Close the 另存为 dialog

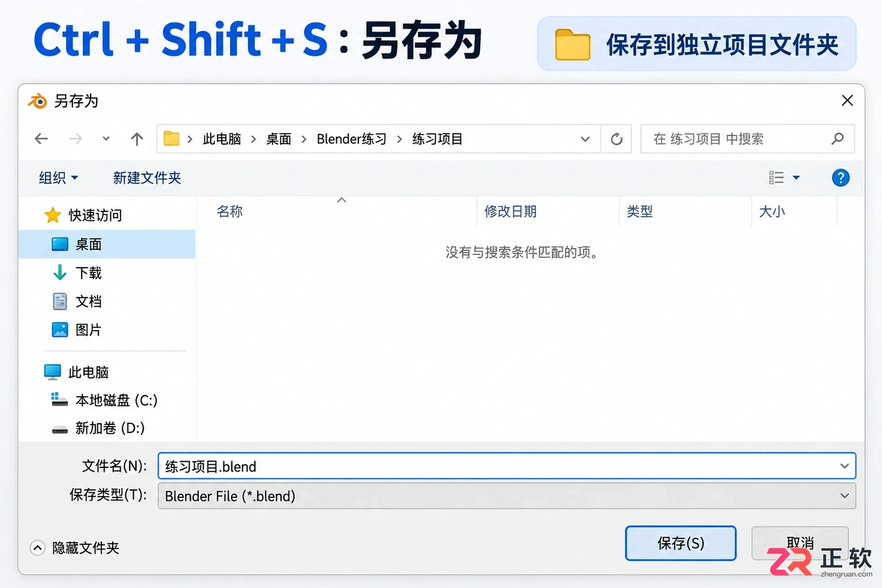pos(847,100)
